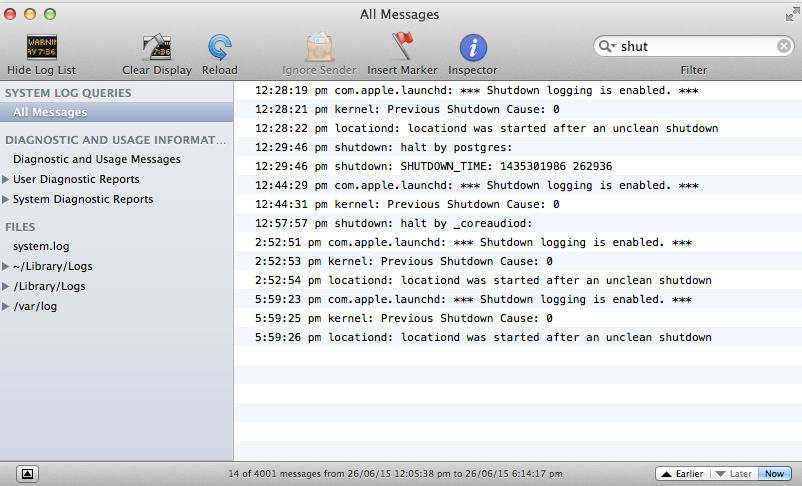
Task: Clear the filter text with the X button
Action: pos(783,47)
